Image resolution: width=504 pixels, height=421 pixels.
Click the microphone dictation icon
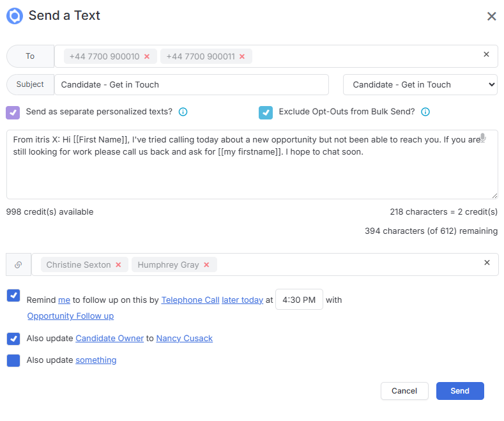pyautogui.click(x=482, y=137)
